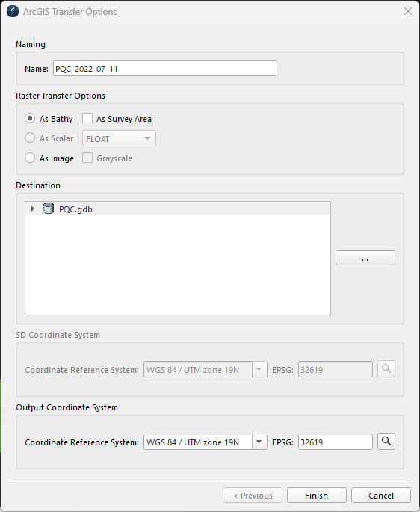This screenshot has width=420, height=512.
Task: Search Output Coordinate System with magnifier icon
Action: click(386, 442)
